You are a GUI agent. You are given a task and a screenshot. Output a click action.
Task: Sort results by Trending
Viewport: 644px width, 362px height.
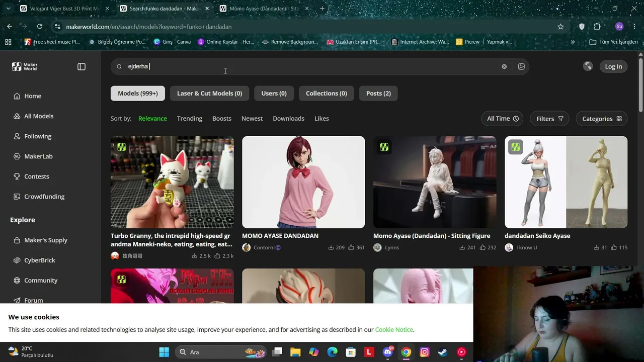(x=190, y=119)
